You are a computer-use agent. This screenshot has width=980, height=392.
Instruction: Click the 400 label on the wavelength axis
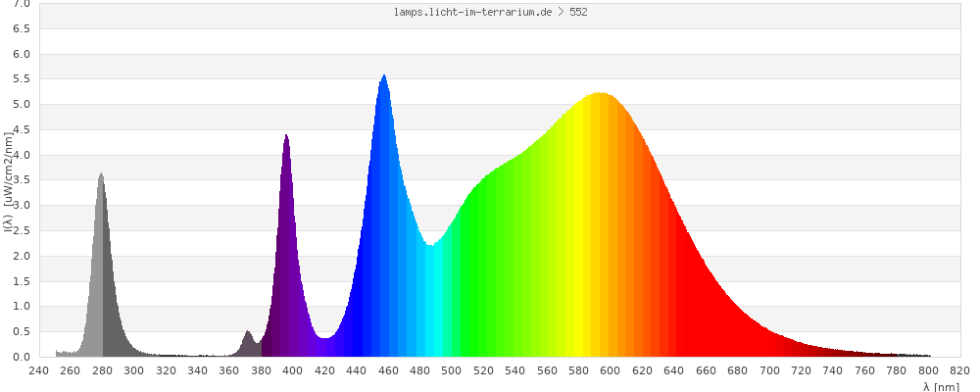tap(293, 371)
